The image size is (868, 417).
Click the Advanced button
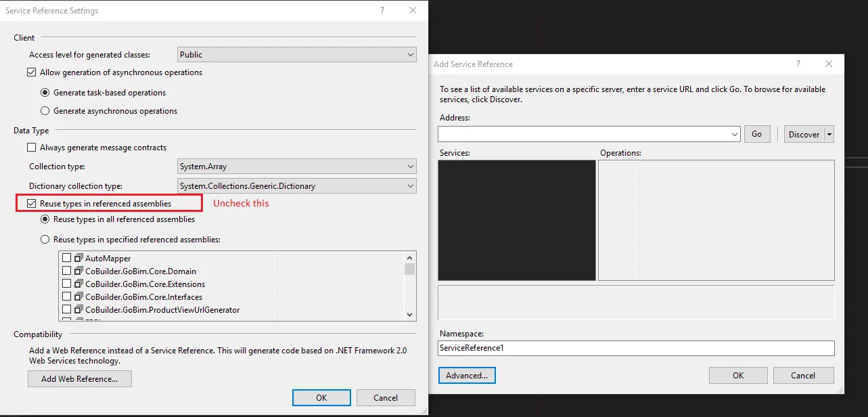tap(467, 376)
